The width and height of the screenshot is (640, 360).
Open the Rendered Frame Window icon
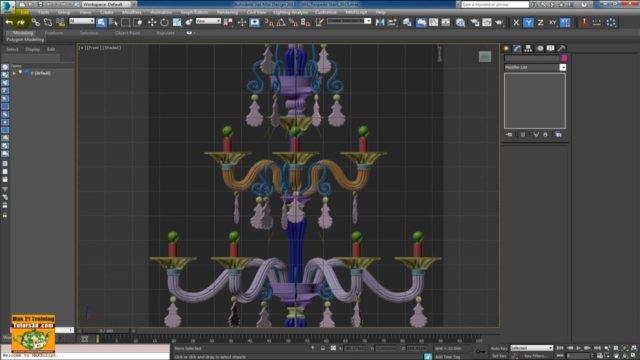(487, 22)
